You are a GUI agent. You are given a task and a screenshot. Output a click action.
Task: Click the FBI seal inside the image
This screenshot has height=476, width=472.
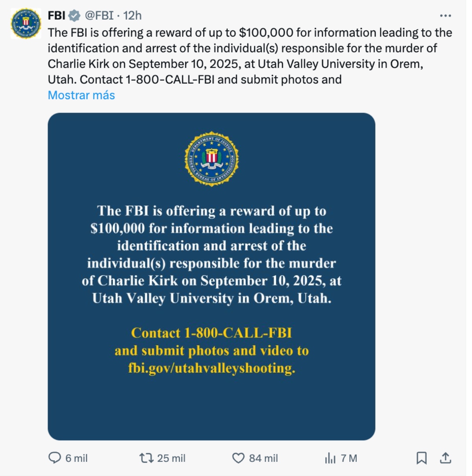(x=212, y=159)
